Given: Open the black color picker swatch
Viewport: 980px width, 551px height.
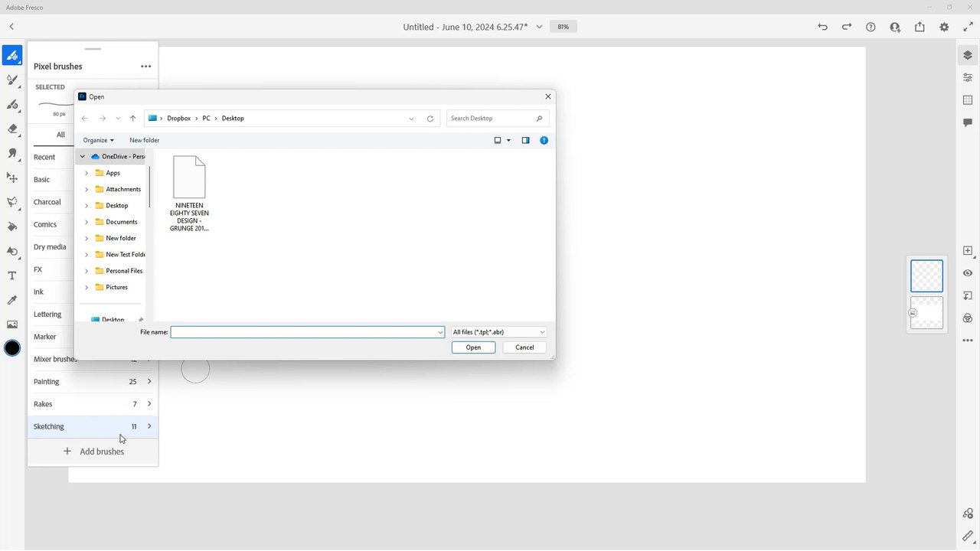Looking at the screenshot, I should [12, 348].
